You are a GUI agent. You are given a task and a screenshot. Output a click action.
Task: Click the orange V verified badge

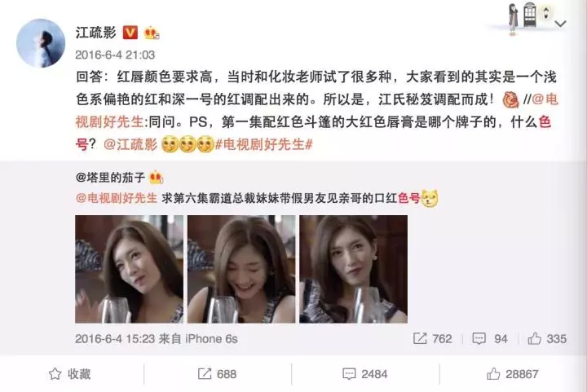pos(130,33)
